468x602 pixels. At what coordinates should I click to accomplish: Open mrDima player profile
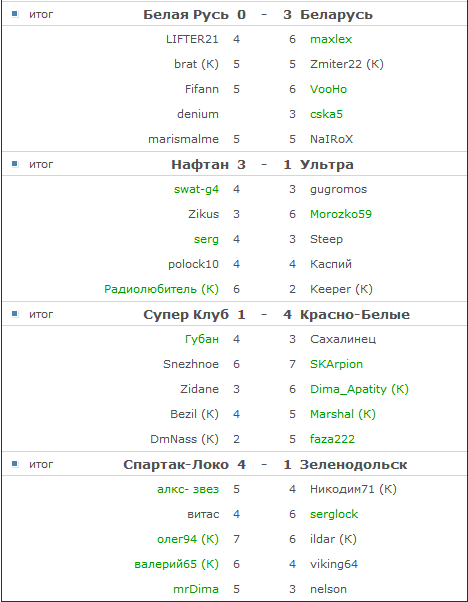pos(196,589)
